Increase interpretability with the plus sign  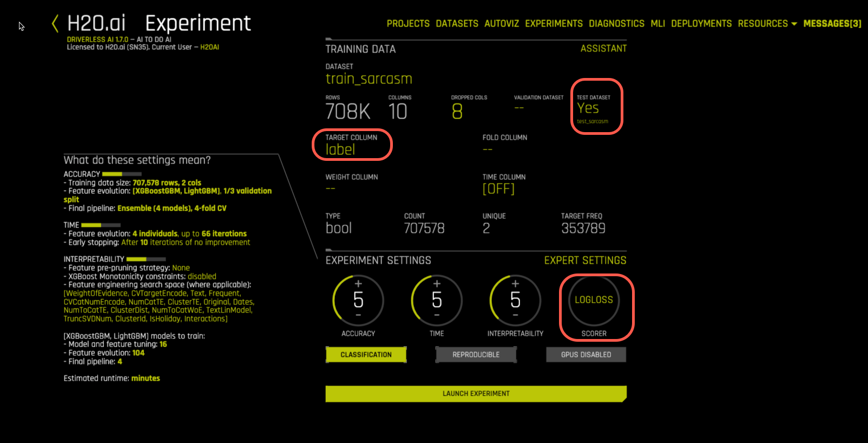(515, 283)
